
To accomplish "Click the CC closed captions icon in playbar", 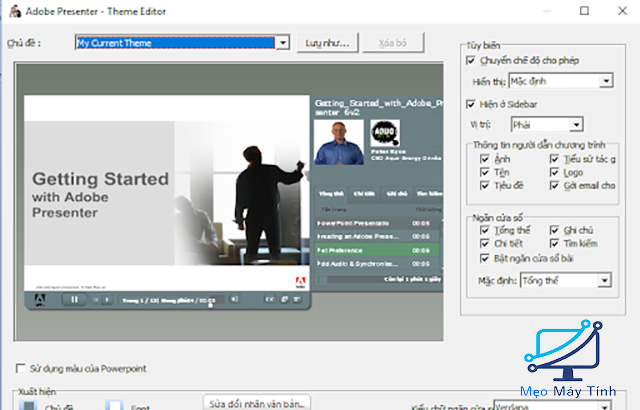I will click(269, 299).
